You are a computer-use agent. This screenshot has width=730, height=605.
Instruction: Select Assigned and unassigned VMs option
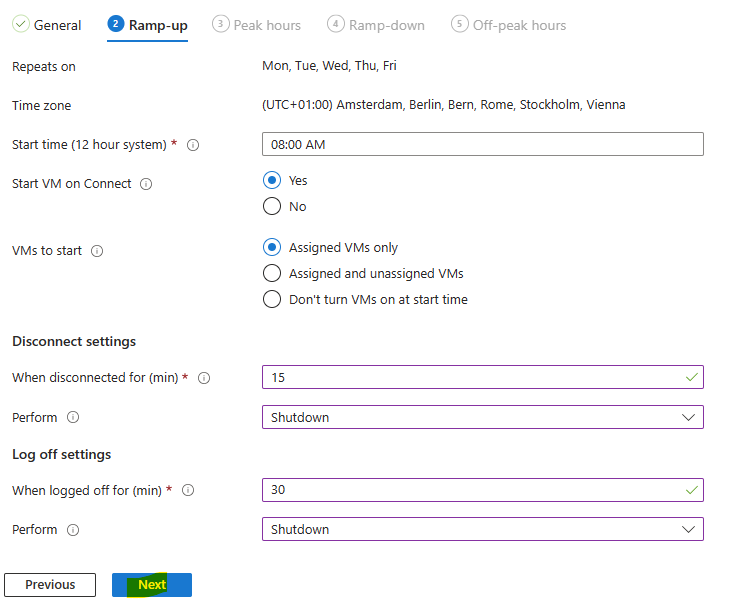(x=272, y=273)
